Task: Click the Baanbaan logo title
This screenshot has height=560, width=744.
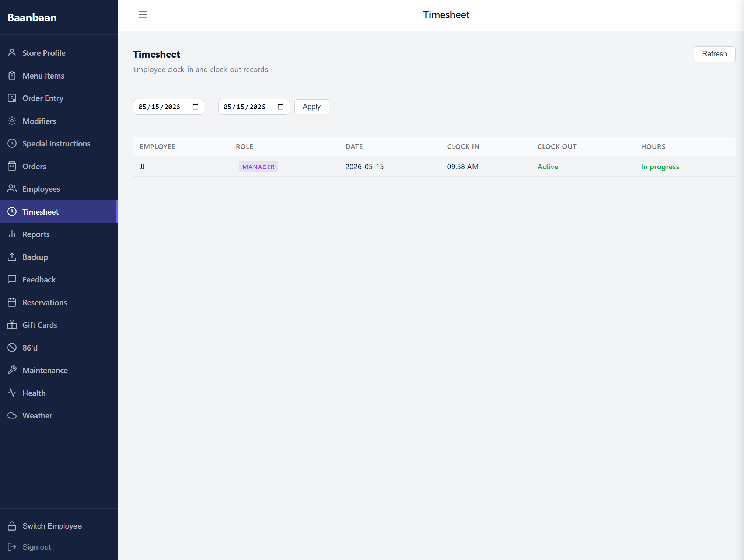Action: (x=32, y=17)
